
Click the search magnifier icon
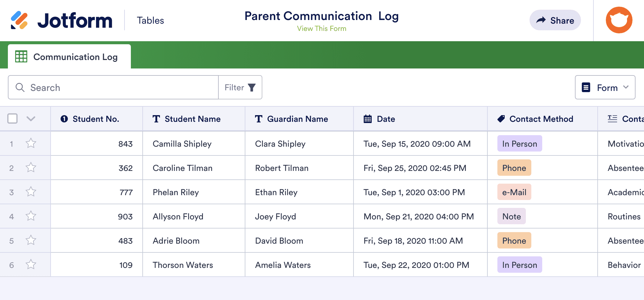coord(20,88)
